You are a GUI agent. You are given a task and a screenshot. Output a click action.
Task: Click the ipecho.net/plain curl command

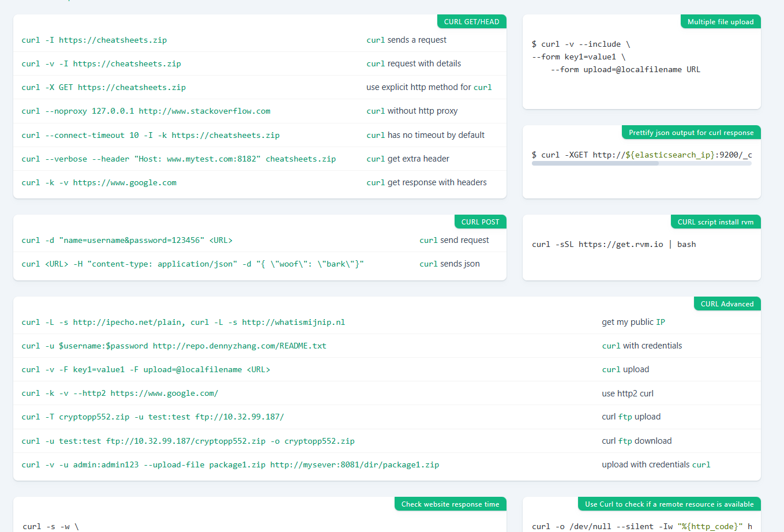coord(183,323)
